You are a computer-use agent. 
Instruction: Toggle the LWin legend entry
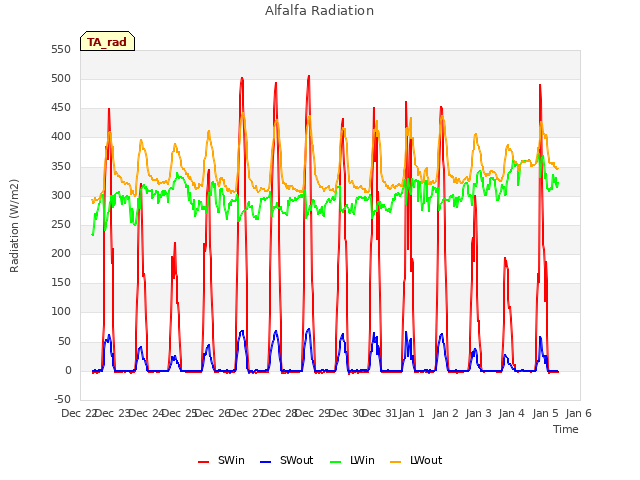tap(352, 460)
